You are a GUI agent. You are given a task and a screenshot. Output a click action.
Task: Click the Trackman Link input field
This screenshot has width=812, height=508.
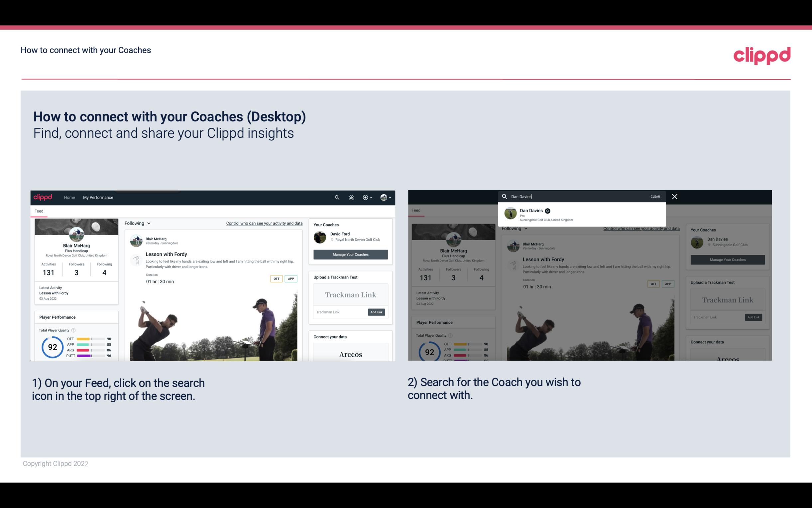(x=339, y=312)
